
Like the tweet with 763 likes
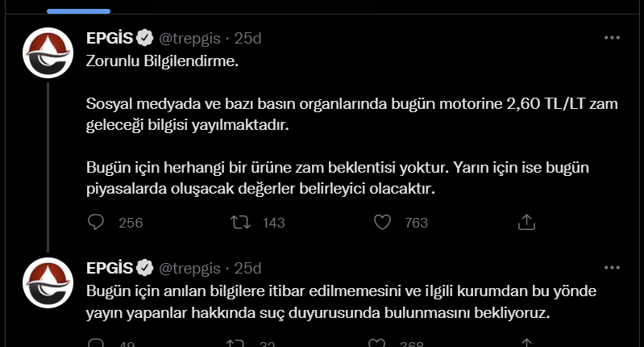pyautogui.click(x=382, y=223)
